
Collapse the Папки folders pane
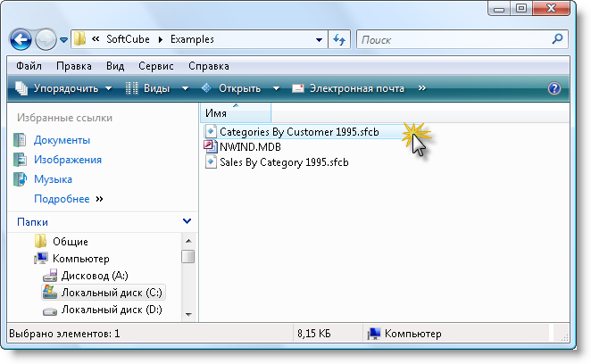(187, 221)
